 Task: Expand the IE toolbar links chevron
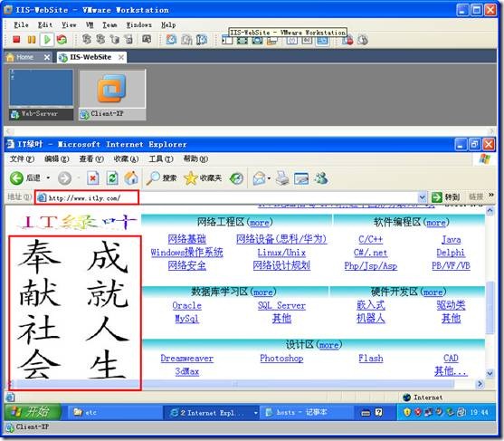click(490, 195)
